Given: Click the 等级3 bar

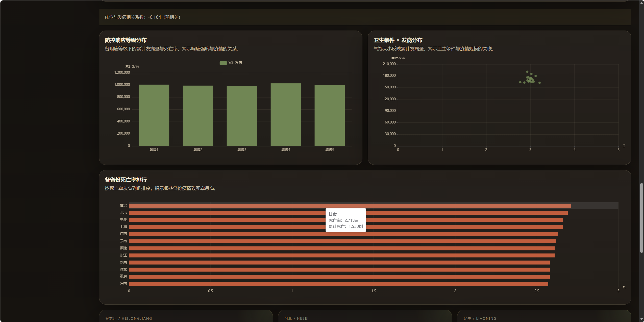Looking at the screenshot, I should coord(242,116).
